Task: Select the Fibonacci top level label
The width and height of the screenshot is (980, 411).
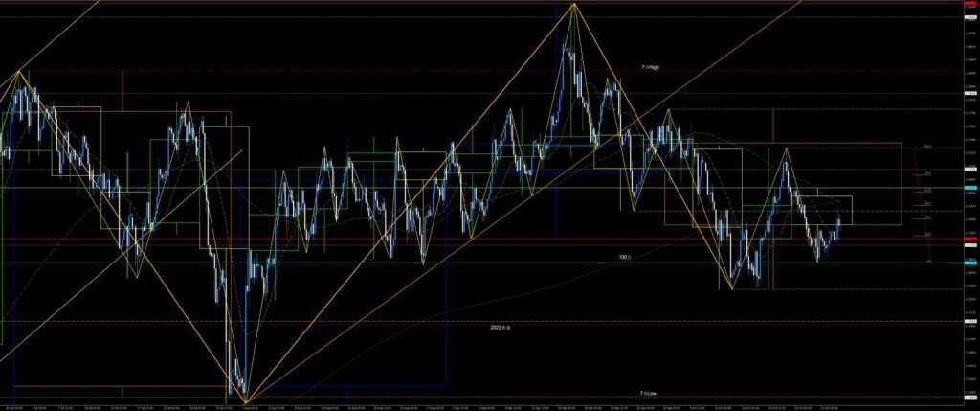Action: [927, 147]
